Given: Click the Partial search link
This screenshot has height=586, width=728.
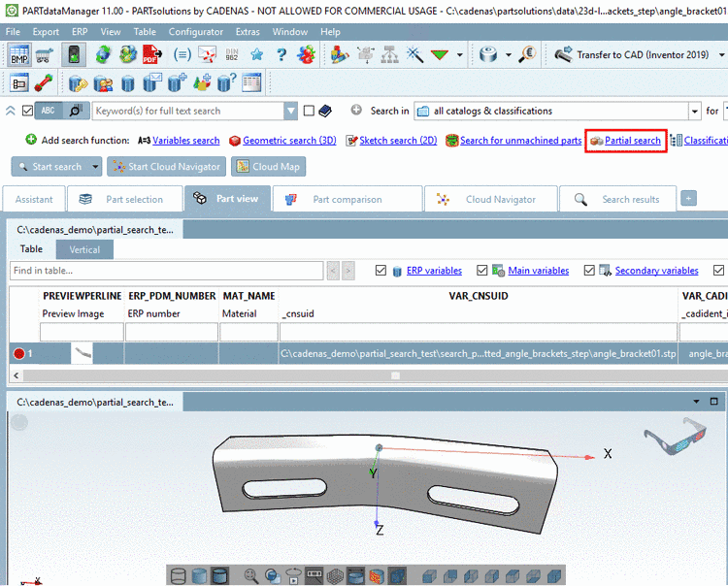Looking at the screenshot, I should click(632, 140).
